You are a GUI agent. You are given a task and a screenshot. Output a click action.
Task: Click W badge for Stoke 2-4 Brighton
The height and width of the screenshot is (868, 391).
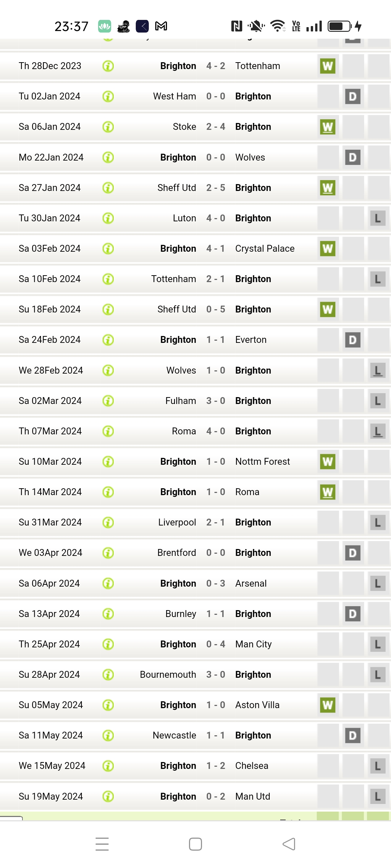click(x=328, y=127)
